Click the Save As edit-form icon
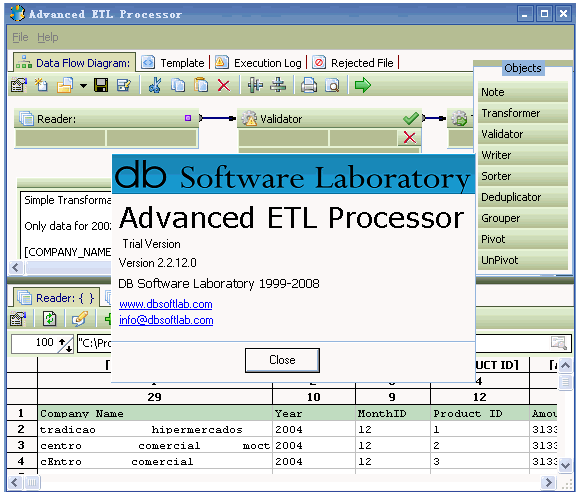This screenshot has width=578, height=494. pos(124,85)
